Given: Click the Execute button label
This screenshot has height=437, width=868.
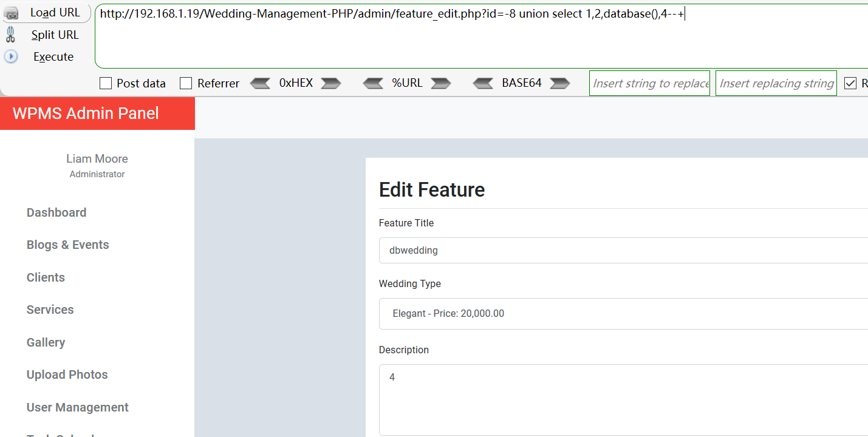Looking at the screenshot, I should pos(53,56).
